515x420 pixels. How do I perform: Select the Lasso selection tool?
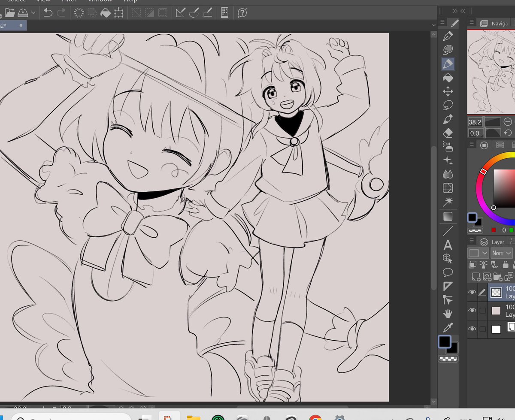coord(448,105)
